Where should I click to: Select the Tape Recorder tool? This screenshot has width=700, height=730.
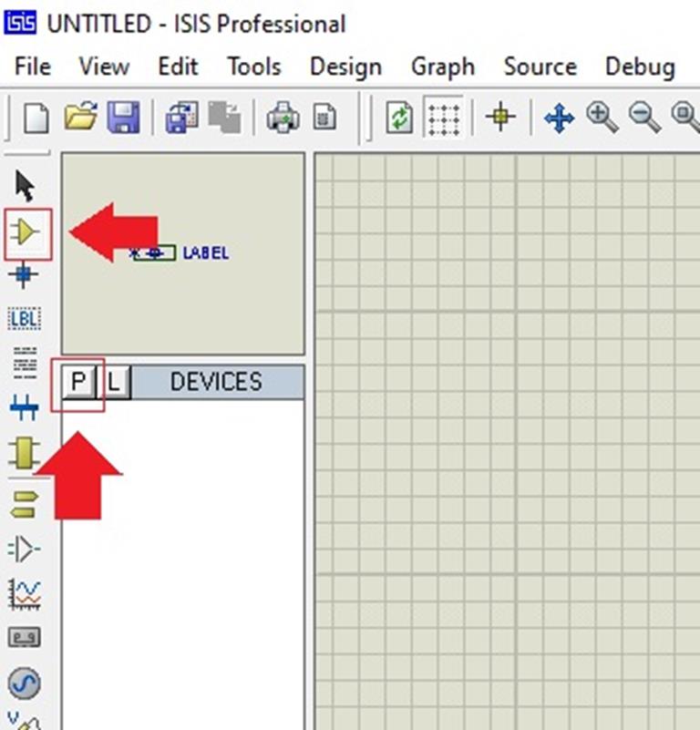point(25,637)
